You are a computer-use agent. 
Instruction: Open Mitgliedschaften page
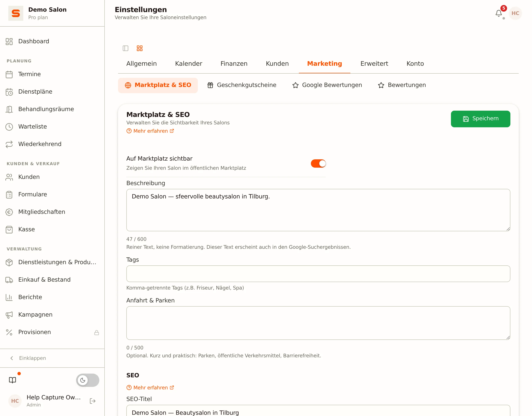coord(52,212)
